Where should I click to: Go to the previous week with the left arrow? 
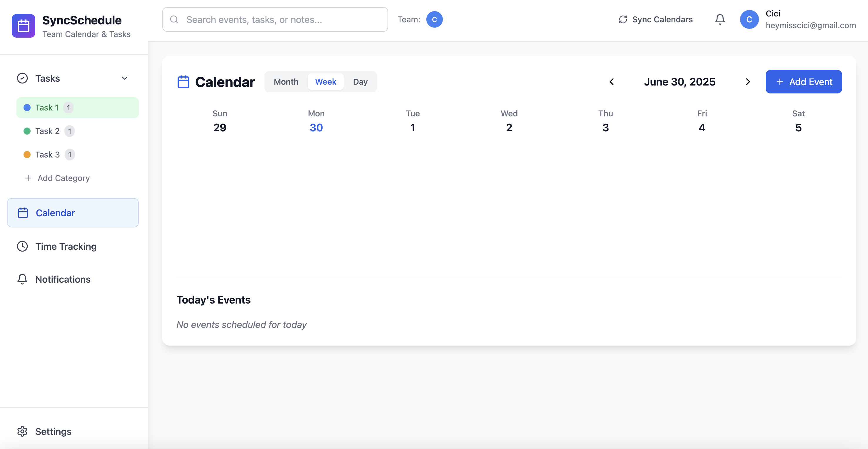[611, 82]
